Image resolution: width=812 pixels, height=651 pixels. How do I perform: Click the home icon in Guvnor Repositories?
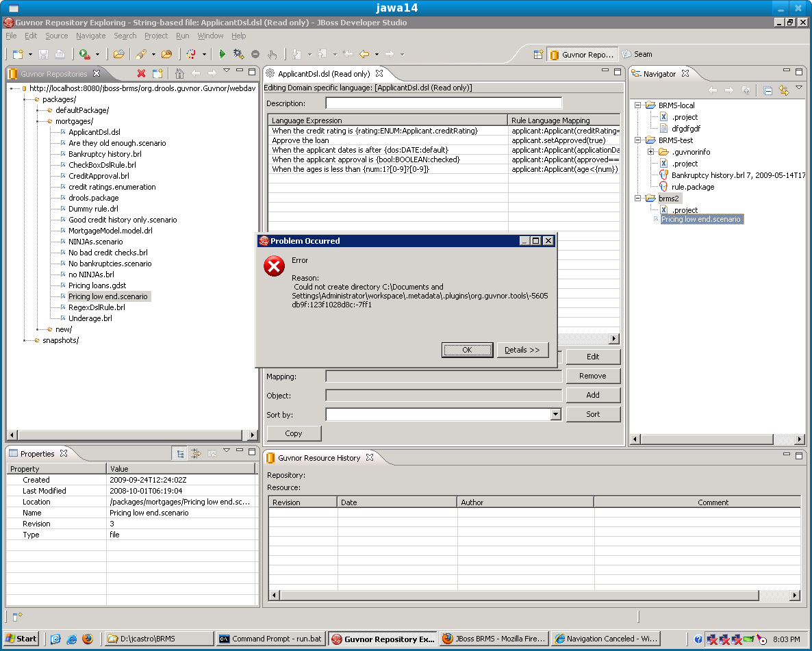tap(179, 73)
